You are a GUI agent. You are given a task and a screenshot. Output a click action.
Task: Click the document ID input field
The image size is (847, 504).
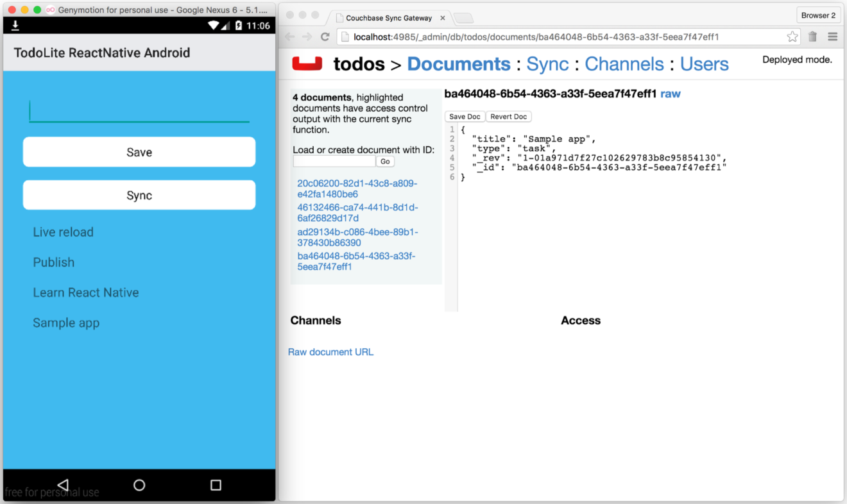pos(334,162)
